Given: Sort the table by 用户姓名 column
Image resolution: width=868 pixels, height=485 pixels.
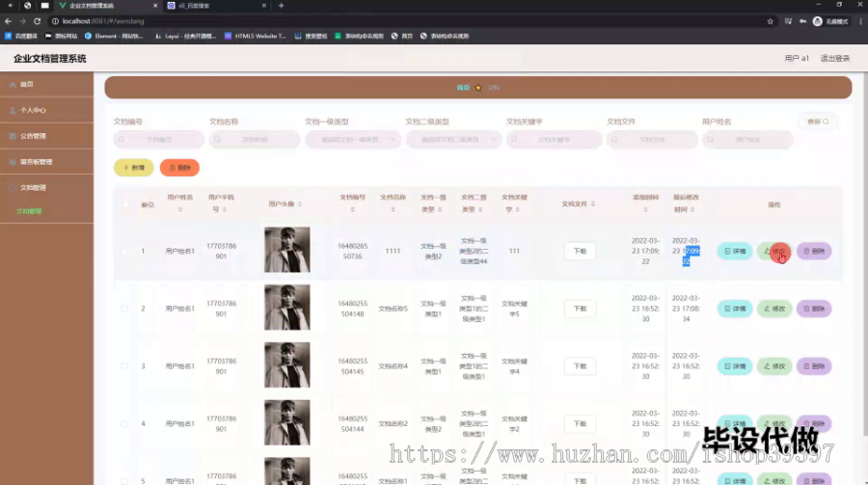Looking at the screenshot, I should (180, 210).
